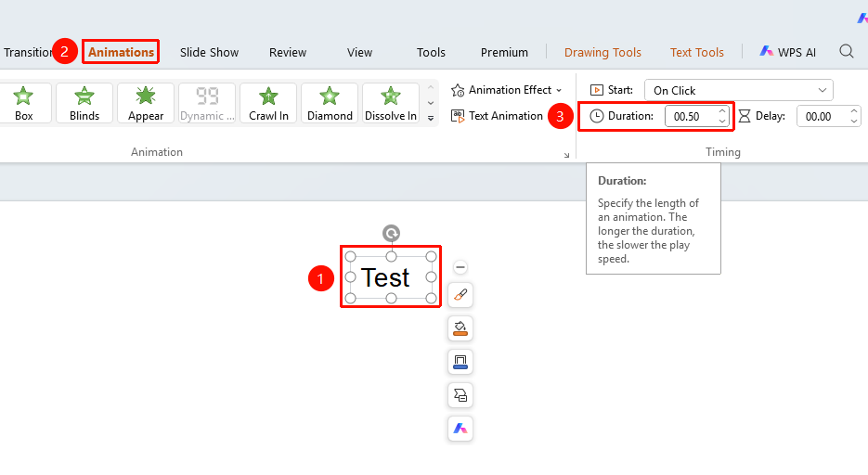Viewport: 868px width, 475px height.
Task: Open the Animation Effect dropdown
Action: (507, 90)
